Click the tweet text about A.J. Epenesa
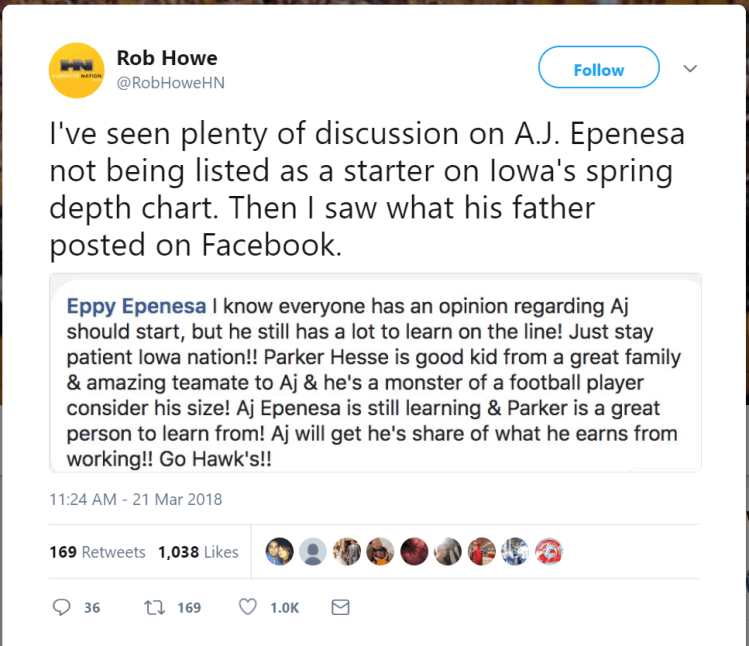Viewport: 749px width, 646px height. [x=360, y=188]
